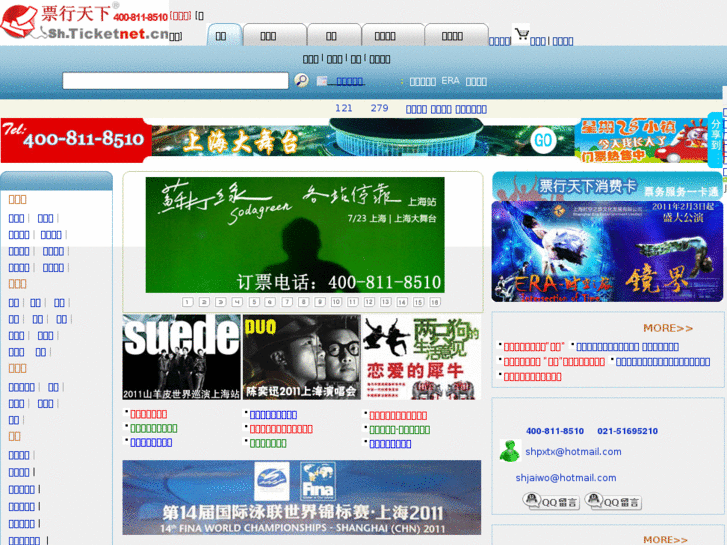Focus the search text box

point(175,81)
